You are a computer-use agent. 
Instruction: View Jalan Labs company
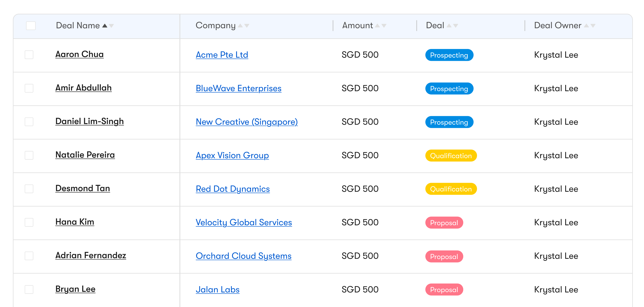coord(217,290)
